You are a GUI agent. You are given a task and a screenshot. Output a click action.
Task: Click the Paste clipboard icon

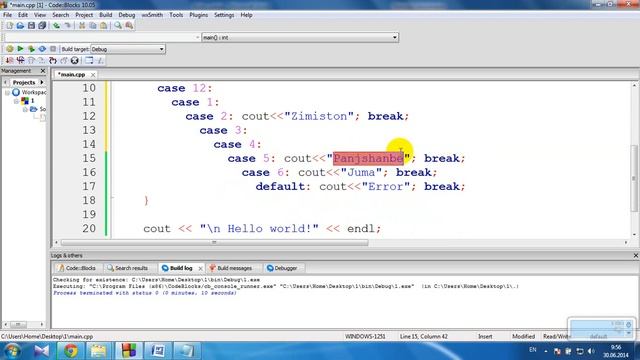coord(104,26)
